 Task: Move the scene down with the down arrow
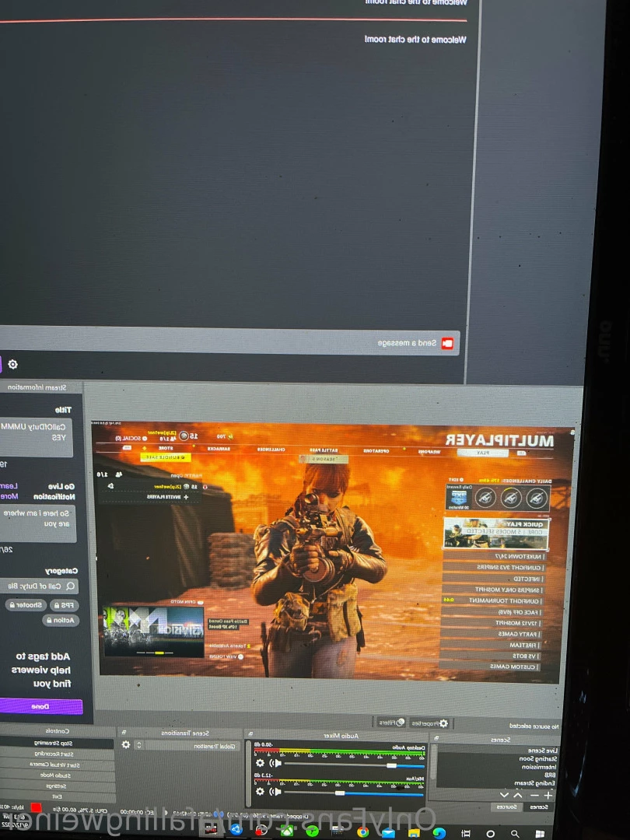pos(504,796)
